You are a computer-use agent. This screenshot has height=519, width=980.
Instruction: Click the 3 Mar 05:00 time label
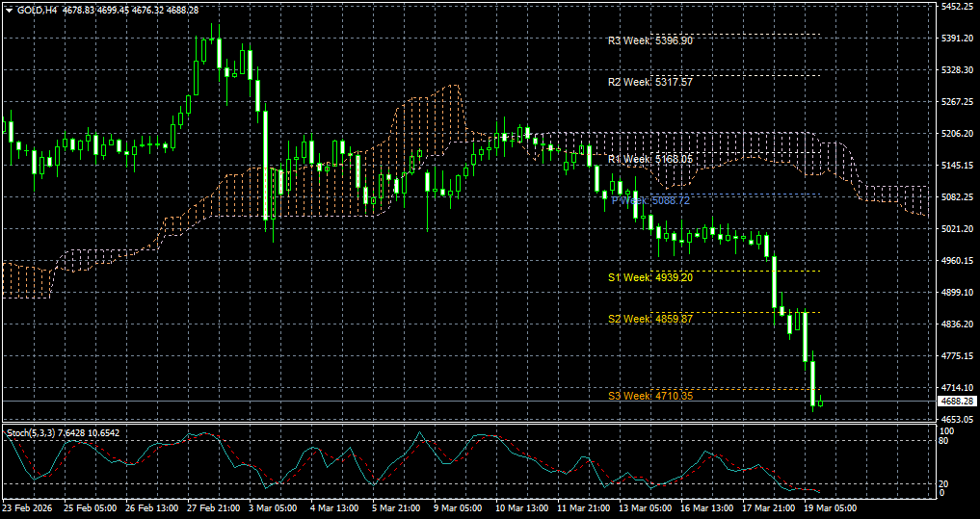[x=274, y=508]
